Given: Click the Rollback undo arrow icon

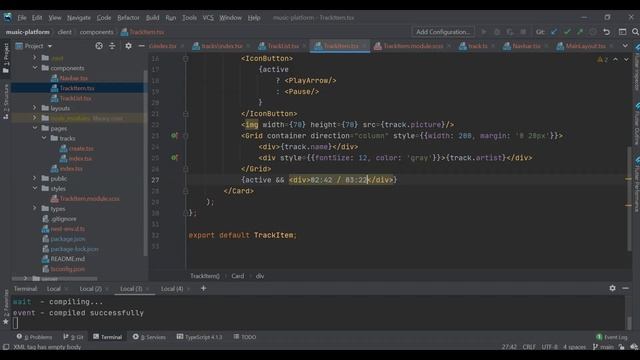Looking at the screenshot, I should pos(607,32).
